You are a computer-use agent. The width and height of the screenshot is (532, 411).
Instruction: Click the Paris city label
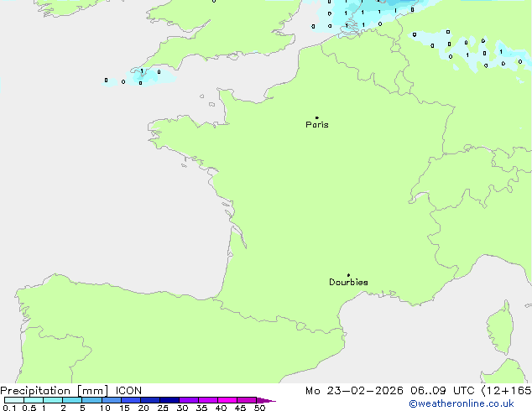tap(317, 125)
